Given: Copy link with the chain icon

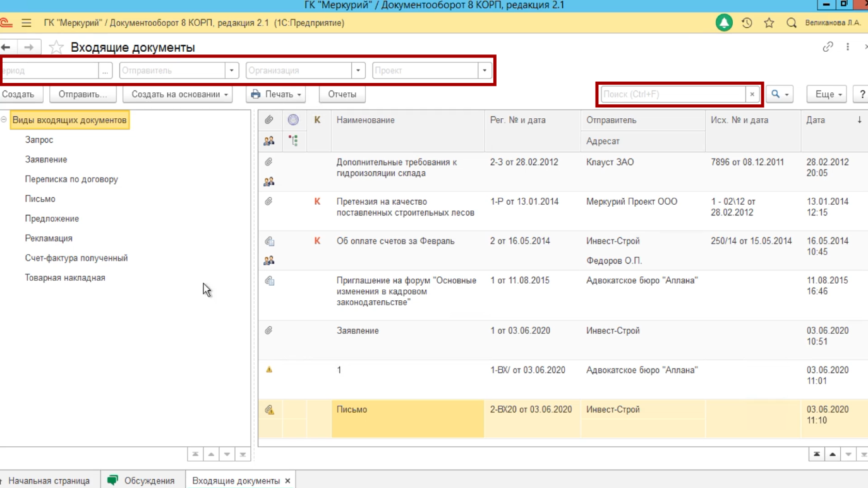Looking at the screenshot, I should (828, 47).
